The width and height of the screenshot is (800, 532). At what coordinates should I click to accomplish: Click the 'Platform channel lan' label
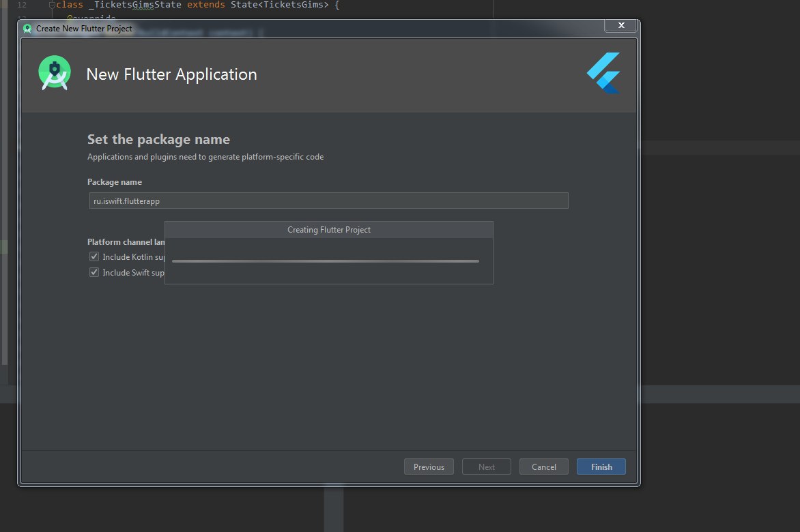pyautogui.click(x=126, y=242)
